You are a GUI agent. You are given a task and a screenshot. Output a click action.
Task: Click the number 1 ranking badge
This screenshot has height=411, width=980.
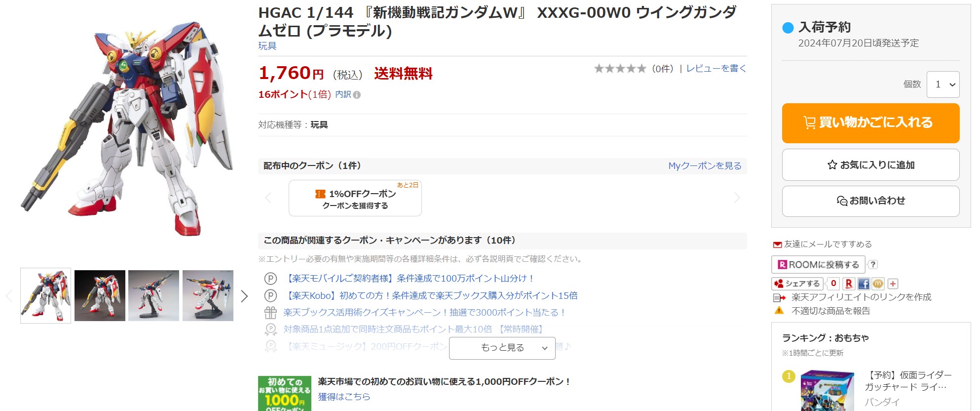point(789,376)
